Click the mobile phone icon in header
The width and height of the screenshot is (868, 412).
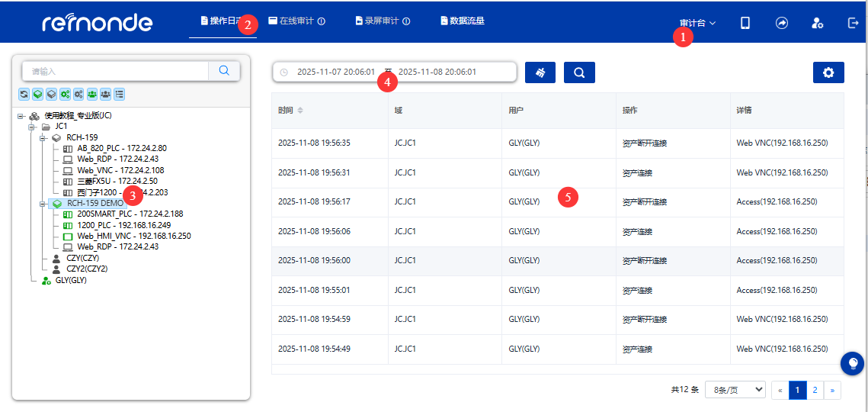tap(745, 23)
